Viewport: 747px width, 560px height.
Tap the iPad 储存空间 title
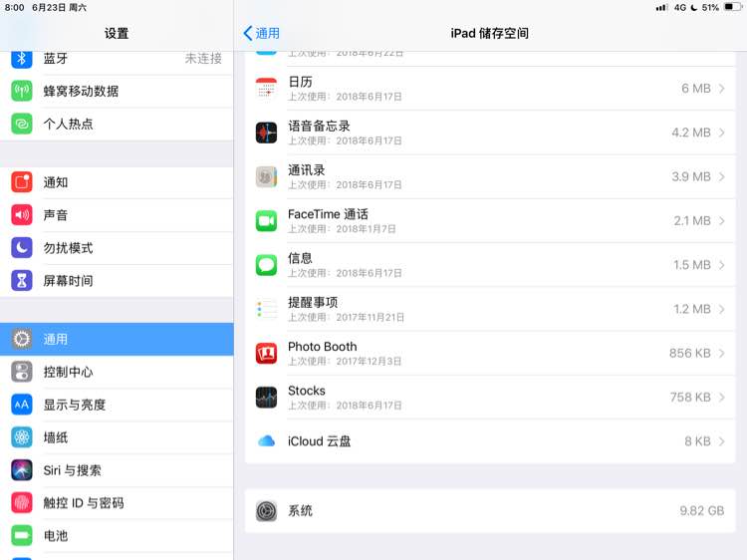click(x=489, y=33)
